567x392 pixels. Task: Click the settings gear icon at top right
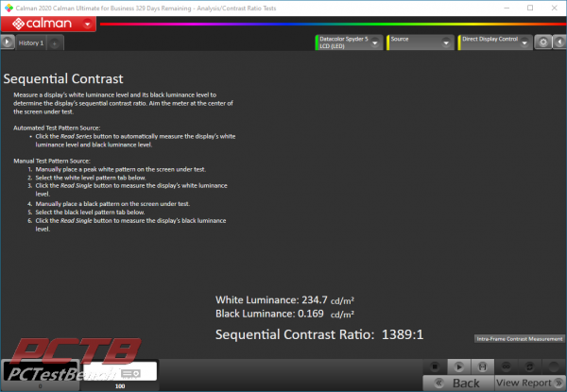point(542,43)
